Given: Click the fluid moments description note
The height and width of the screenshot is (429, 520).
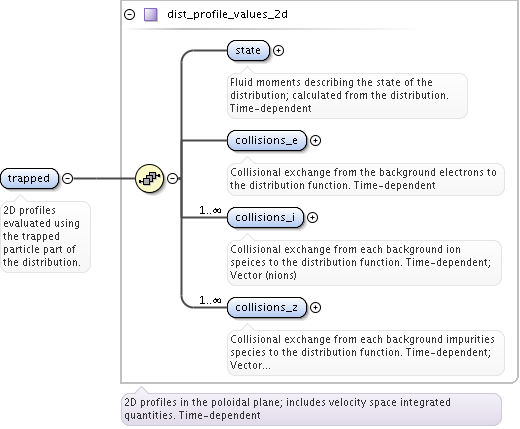Looking at the screenshot, I should tap(347, 95).
